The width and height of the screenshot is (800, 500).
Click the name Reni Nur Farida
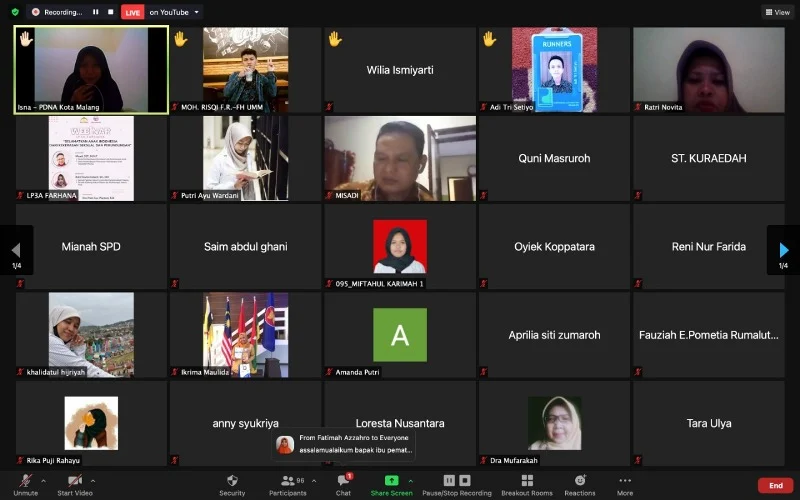click(x=709, y=246)
